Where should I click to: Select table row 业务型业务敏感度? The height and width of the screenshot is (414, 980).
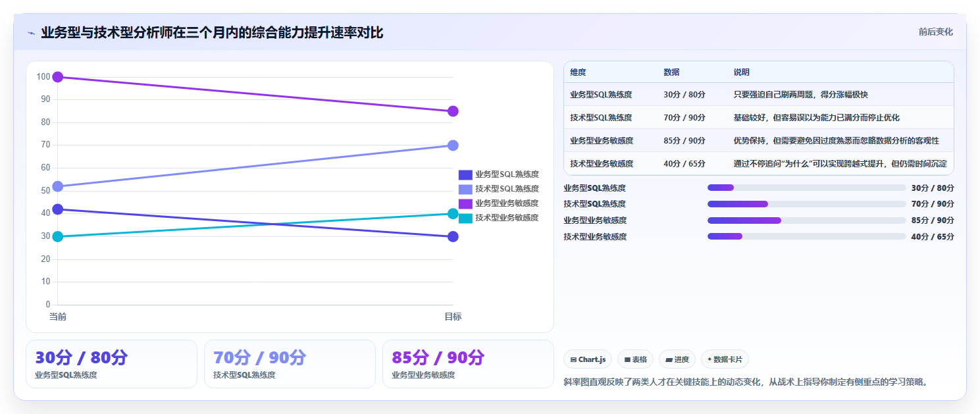(x=759, y=141)
